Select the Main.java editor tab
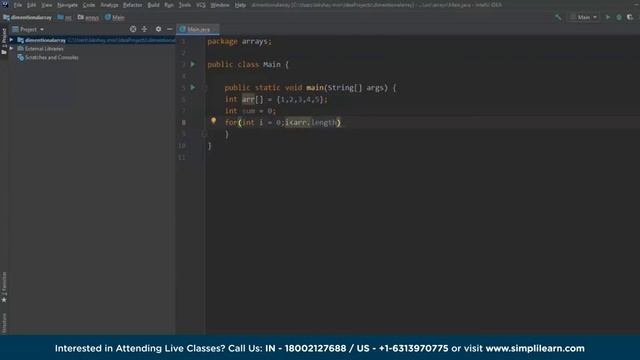 [198, 29]
